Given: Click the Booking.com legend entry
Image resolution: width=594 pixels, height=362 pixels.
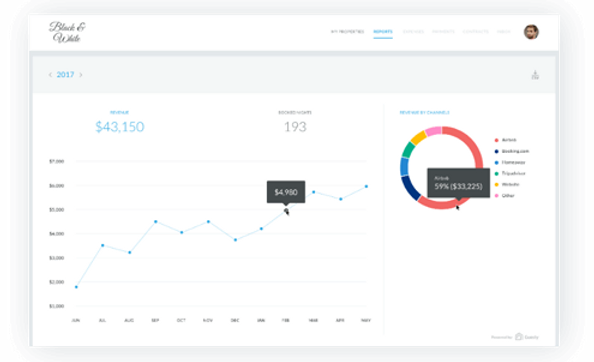Looking at the screenshot, I should coord(511,151).
